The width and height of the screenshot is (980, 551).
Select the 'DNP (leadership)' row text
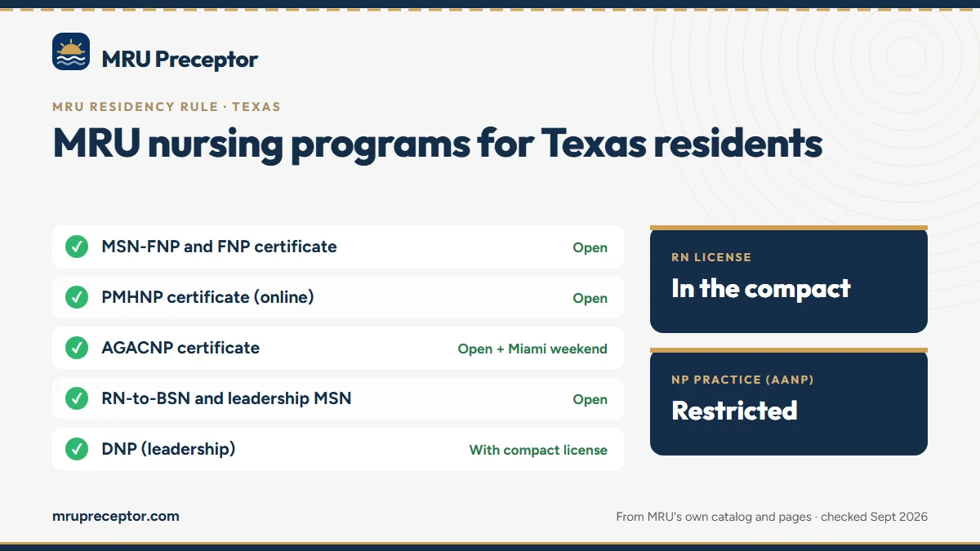(x=168, y=449)
